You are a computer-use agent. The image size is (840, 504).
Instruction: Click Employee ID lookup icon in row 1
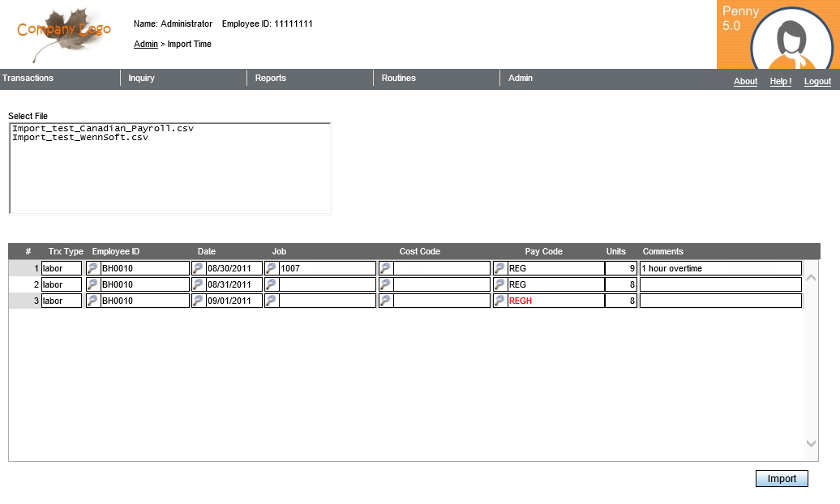93,268
